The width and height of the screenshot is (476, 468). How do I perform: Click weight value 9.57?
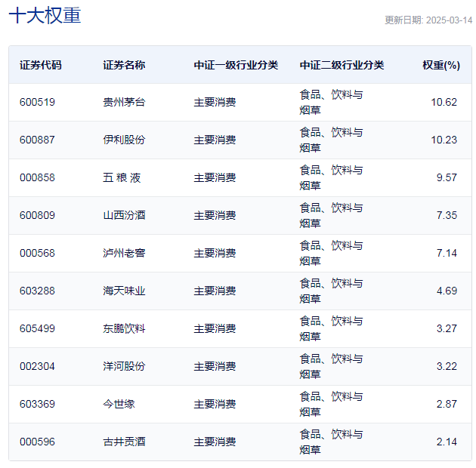[447, 177]
